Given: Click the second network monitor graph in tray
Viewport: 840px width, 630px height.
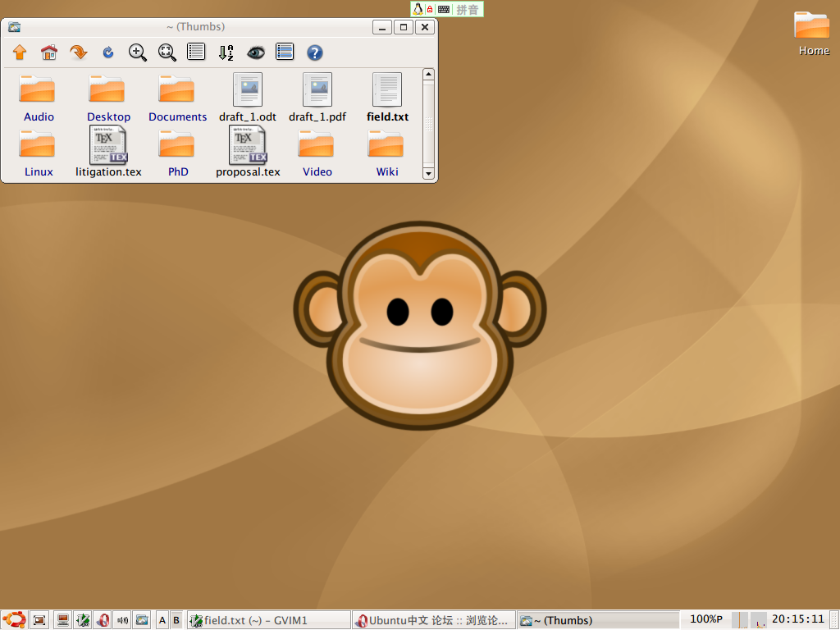Looking at the screenshot, I should coord(759,620).
